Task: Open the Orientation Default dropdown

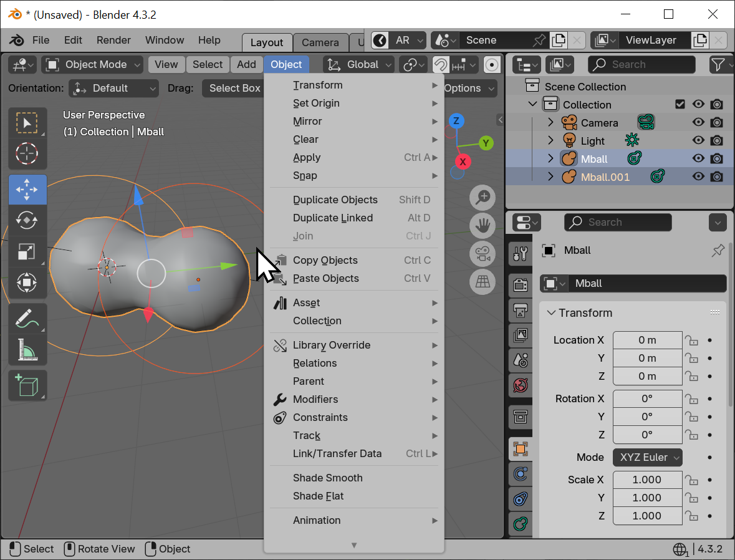Action: point(114,88)
